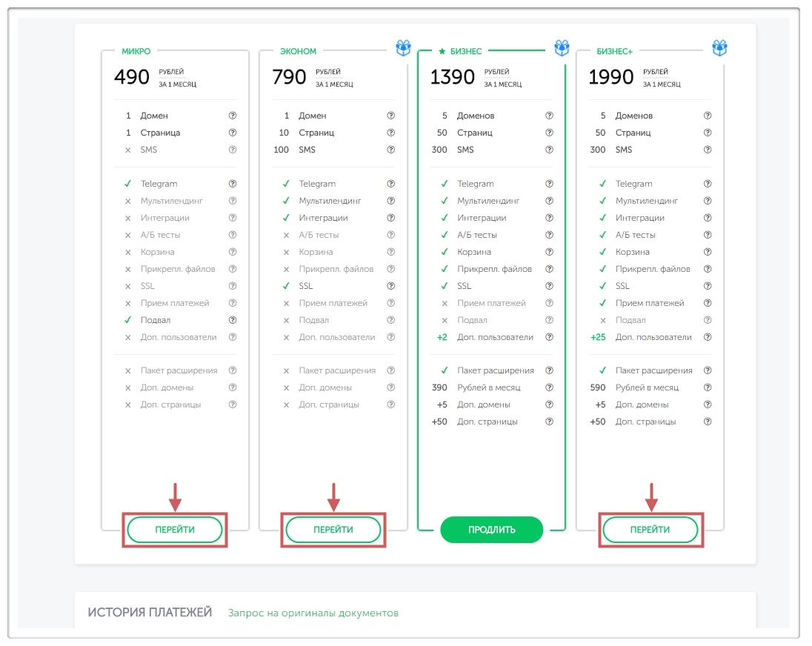Click the История платежей heading
This screenshot has width=812, height=646.
[x=150, y=613]
